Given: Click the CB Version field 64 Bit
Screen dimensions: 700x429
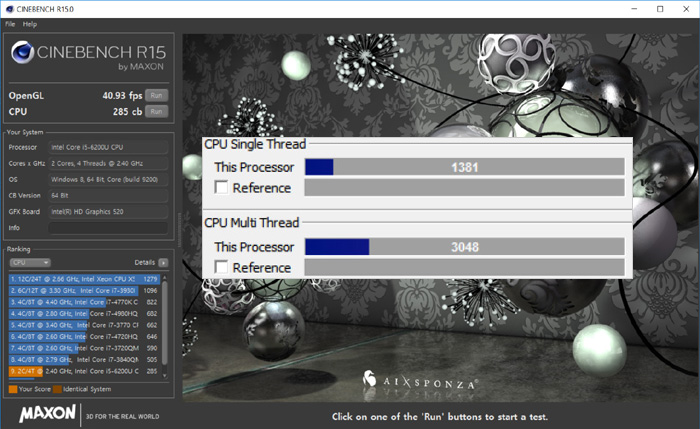Looking at the screenshot, I should pos(108,196).
